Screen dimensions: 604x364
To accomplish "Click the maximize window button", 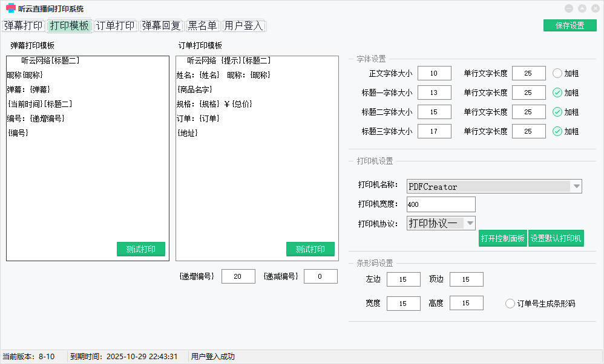I will pyautogui.click(x=582, y=8).
